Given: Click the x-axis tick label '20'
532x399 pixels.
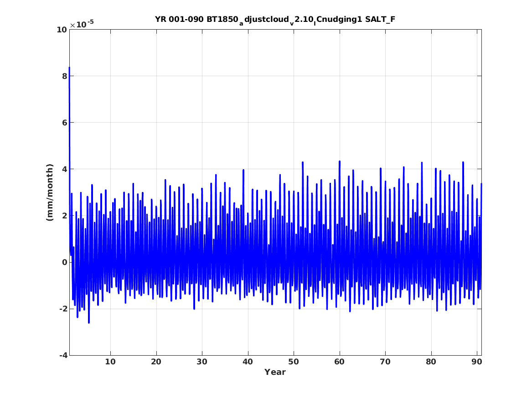Looking at the screenshot, I should [156, 362].
